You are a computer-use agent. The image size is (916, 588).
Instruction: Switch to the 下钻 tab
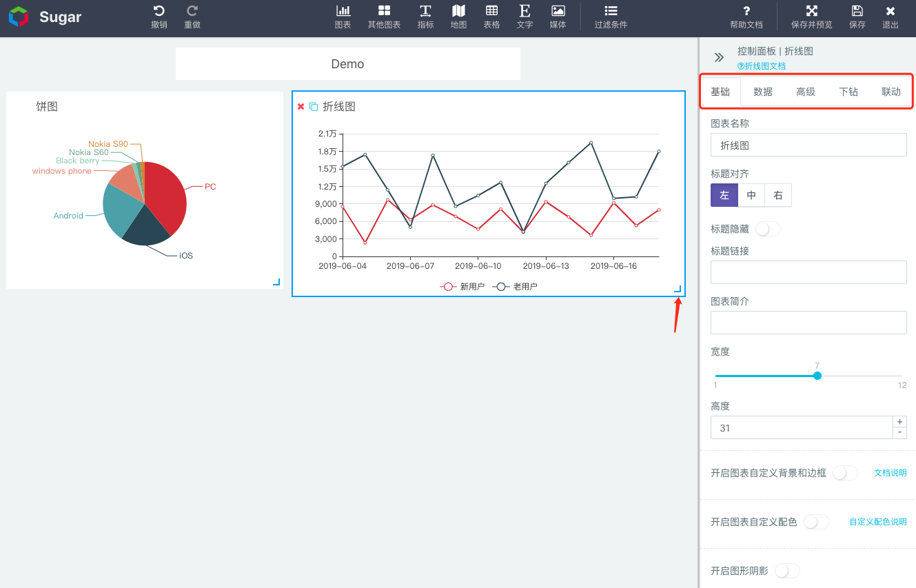click(x=848, y=92)
